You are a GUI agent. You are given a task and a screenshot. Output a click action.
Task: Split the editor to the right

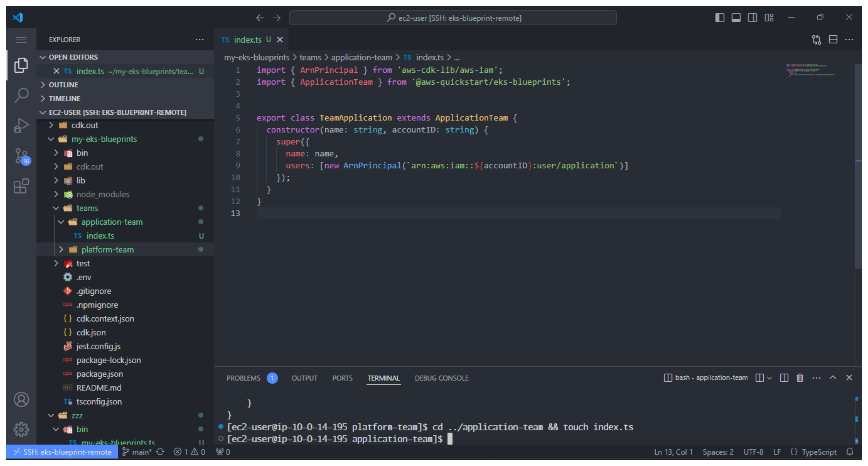(833, 39)
